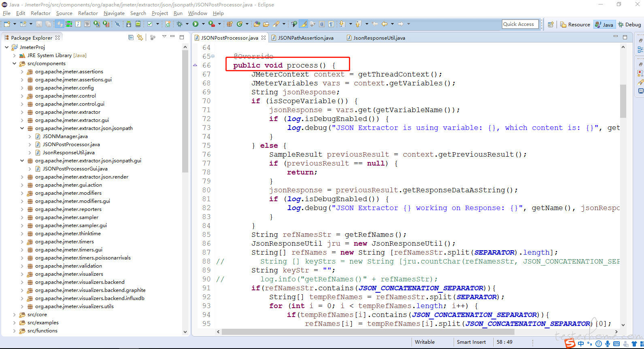644x349 pixels.
Task: Expand the JRE System Library node
Action: (x=14, y=55)
